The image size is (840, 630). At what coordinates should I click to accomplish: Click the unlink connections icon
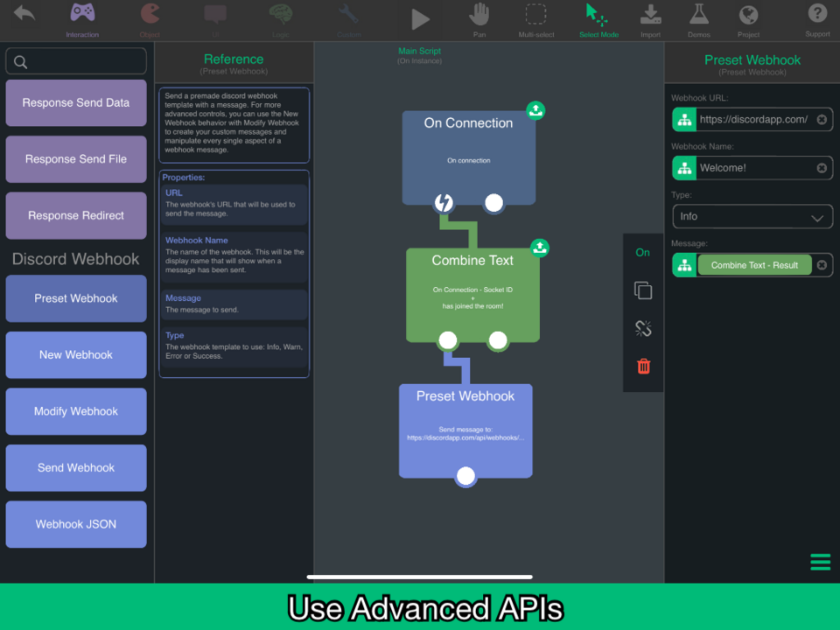click(643, 328)
